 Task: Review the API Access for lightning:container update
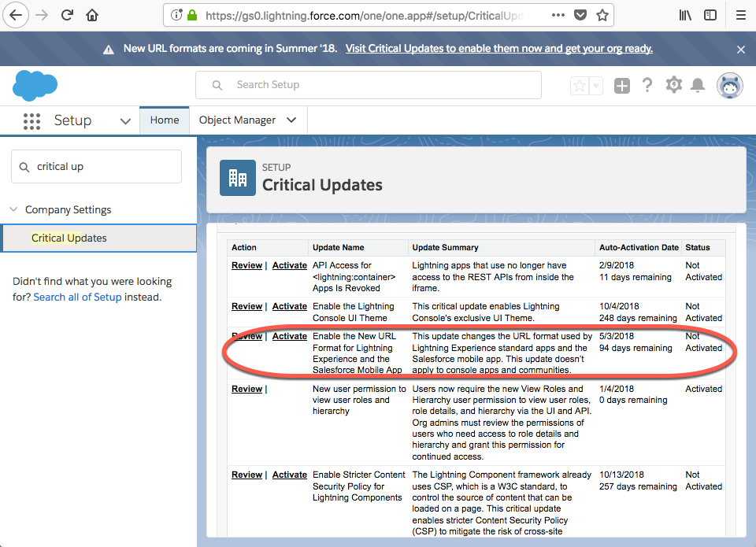[x=246, y=265]
